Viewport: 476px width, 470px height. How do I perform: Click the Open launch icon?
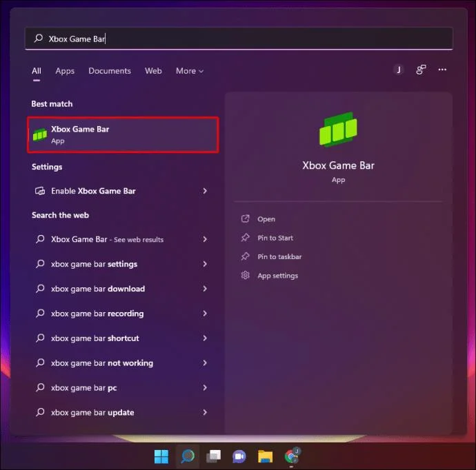[246, 218]
